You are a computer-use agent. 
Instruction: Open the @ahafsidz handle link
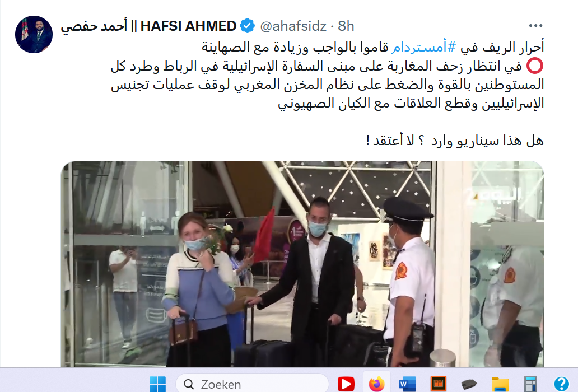coord(293,26)
